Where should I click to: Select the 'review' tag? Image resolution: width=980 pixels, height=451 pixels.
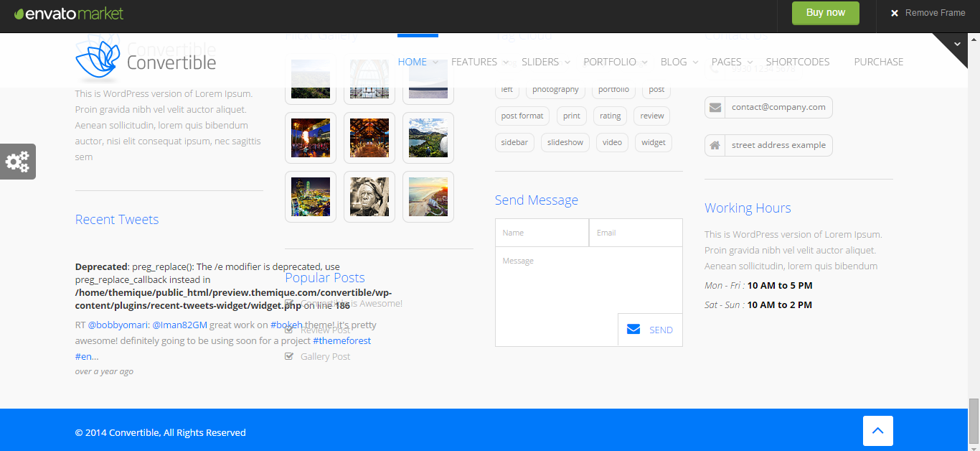(652, 116)
